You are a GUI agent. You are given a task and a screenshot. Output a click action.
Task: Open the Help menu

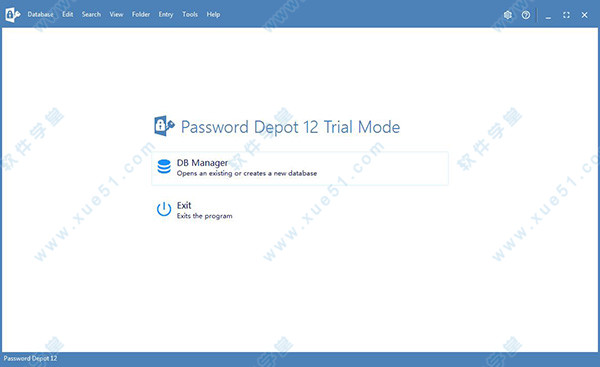pos(213,15)
